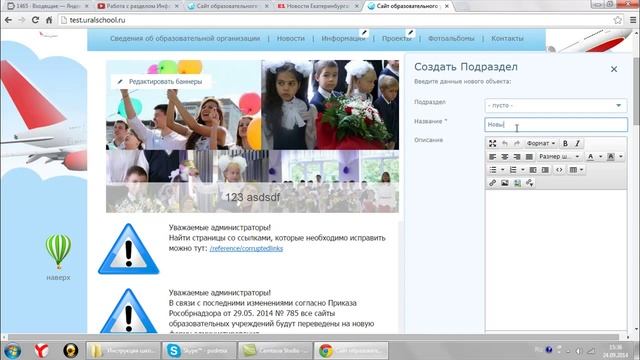Open the Проекты menu item
Image resolution: width=640 pixels, height=360 pixels.
coord(397,38)
